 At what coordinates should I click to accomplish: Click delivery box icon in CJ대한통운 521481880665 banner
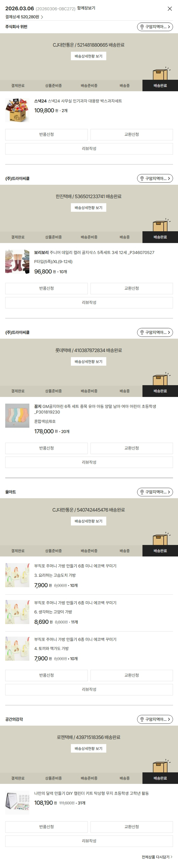click(x=161, y=73)
